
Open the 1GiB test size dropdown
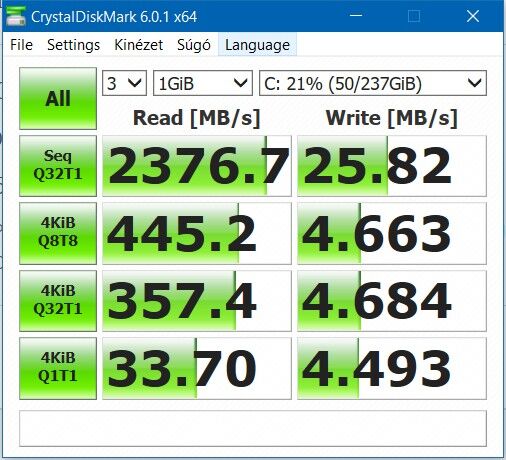203,83
